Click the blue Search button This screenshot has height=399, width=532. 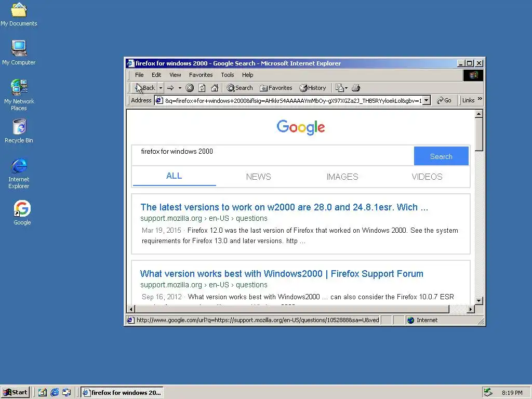(x=441, y=156)
